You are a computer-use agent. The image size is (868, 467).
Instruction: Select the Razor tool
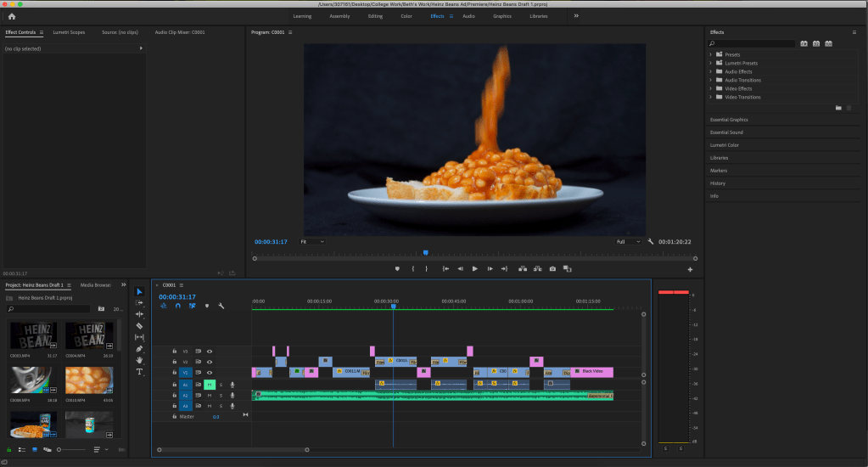point(140,325)
